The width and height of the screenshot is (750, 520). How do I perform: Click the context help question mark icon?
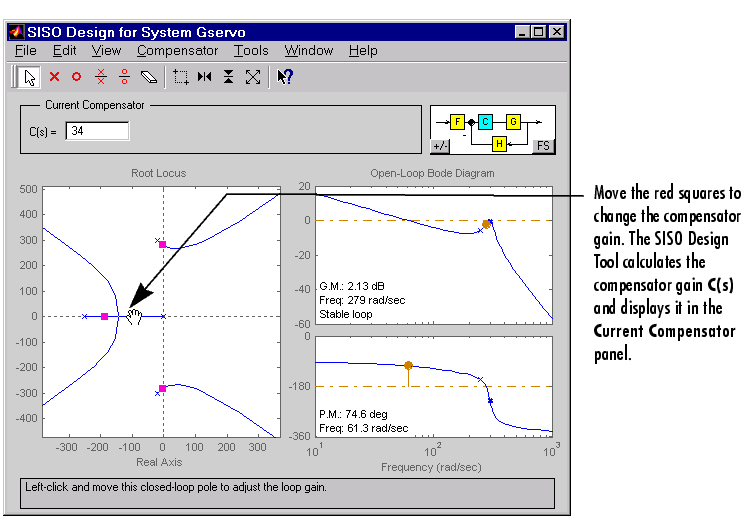click(284, 76)
